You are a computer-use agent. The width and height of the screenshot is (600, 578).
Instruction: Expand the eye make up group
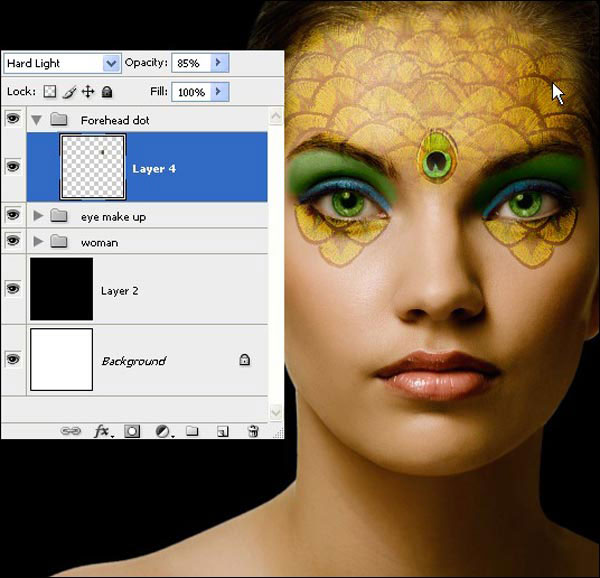39,216
